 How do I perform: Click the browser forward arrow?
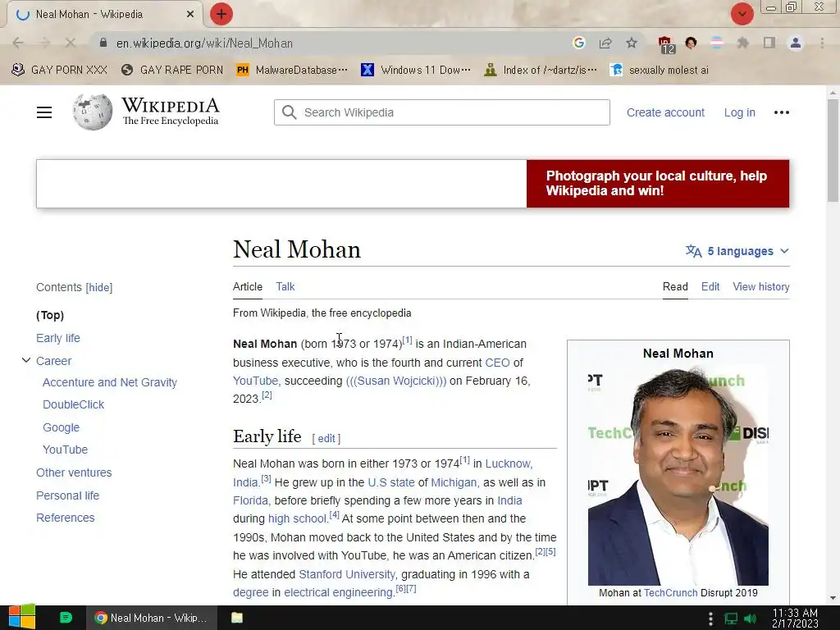(x=44, y=43)
